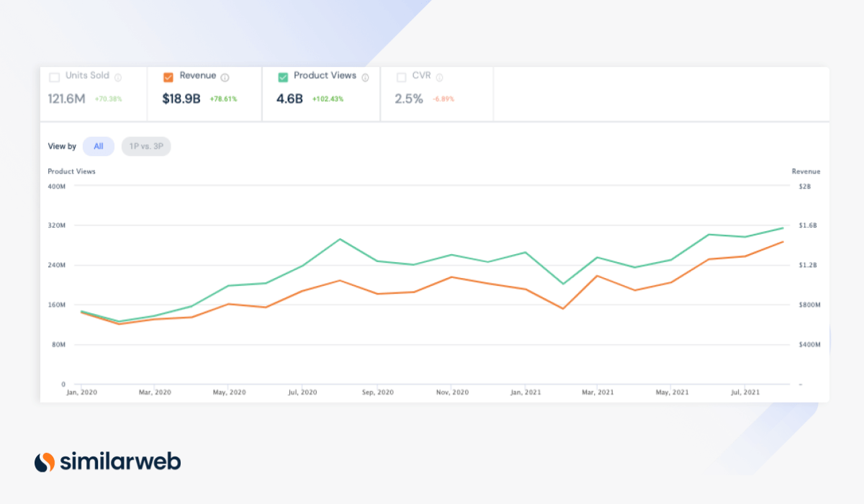Click the +102.43% Product Views change
Image resolution: width=864 pixels, height=504 pixels.
click(328, 99)
